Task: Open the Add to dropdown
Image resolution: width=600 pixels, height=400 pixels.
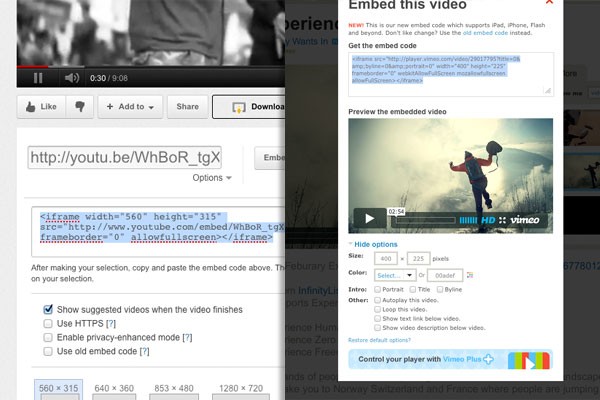Action: [x=130, y=107]
